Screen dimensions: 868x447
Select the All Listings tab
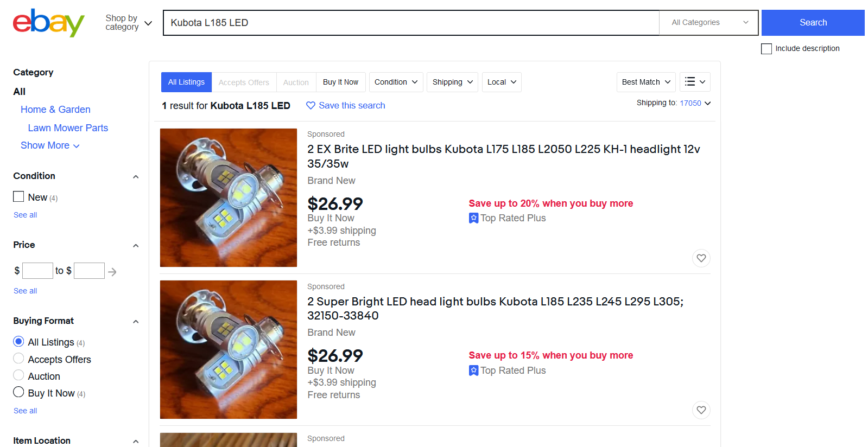tap(186, 82)
